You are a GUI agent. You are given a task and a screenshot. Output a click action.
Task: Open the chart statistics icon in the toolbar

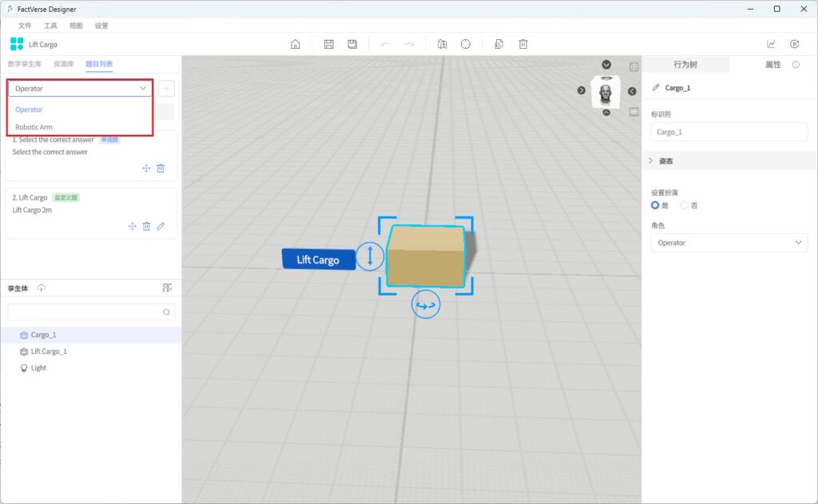[771, 44]
